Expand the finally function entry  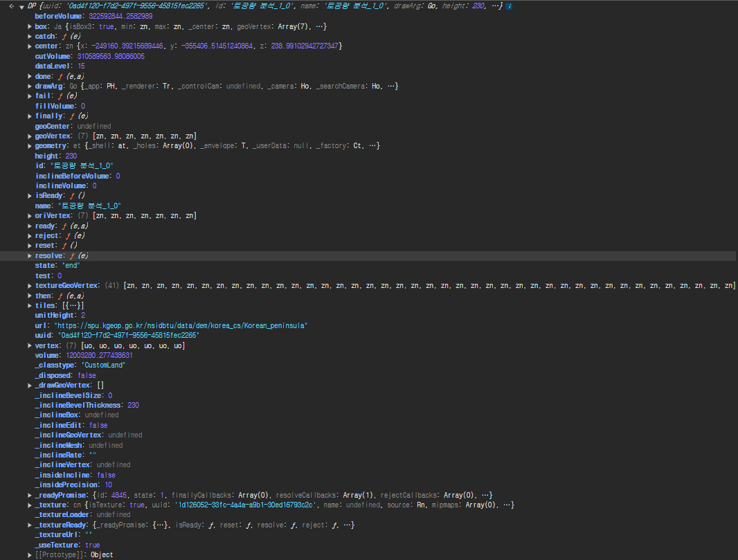[x=30, y=116]
